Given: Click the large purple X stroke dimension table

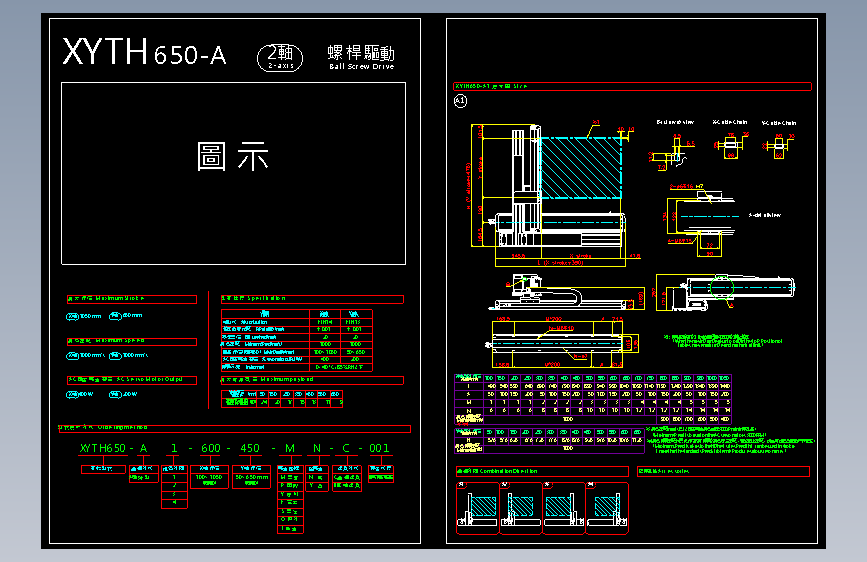Looking at the screenshot, I should click(593, 399).
